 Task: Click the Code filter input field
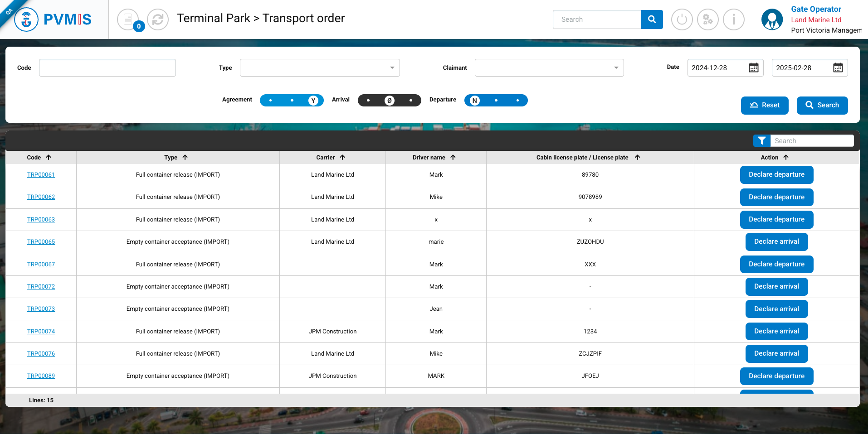coord(107,68)
